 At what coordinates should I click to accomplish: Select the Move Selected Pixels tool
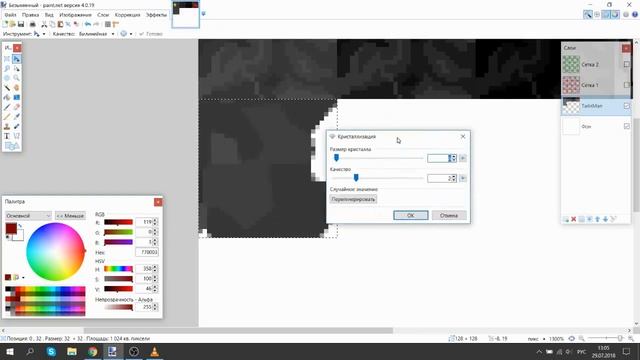(17, 59)
